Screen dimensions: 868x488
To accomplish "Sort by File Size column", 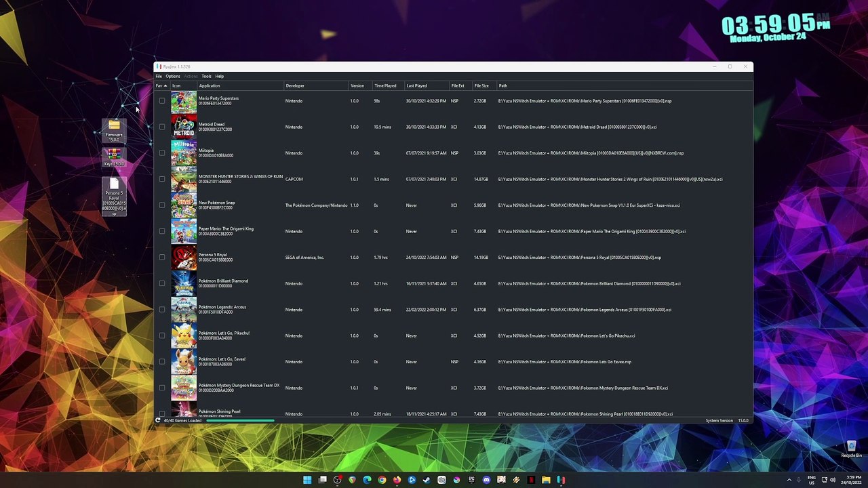I will click(484, 86).
